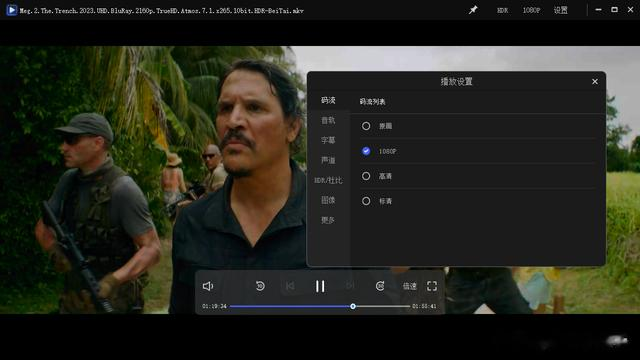Mute audio with the speaker icon

click(x=208, y=286)
